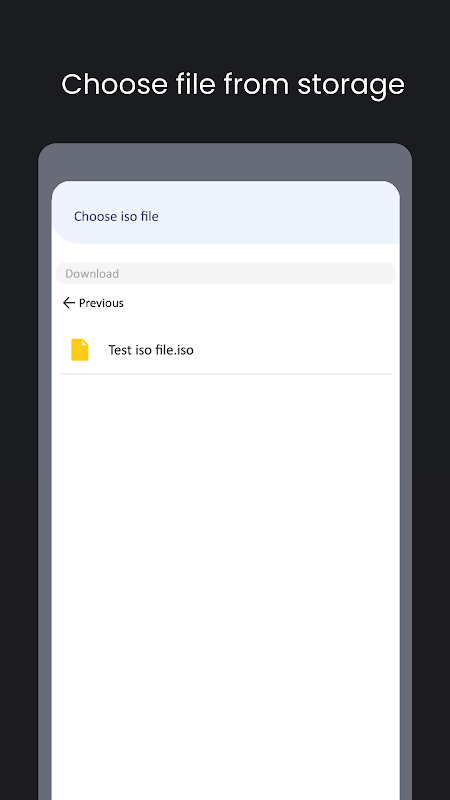The image size is (450, 800).
Task: Click the Download path field
Action: [x=226, y=273]
